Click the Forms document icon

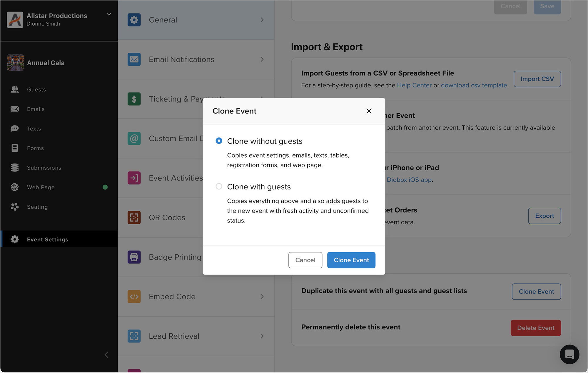click(x=15, y=148)
